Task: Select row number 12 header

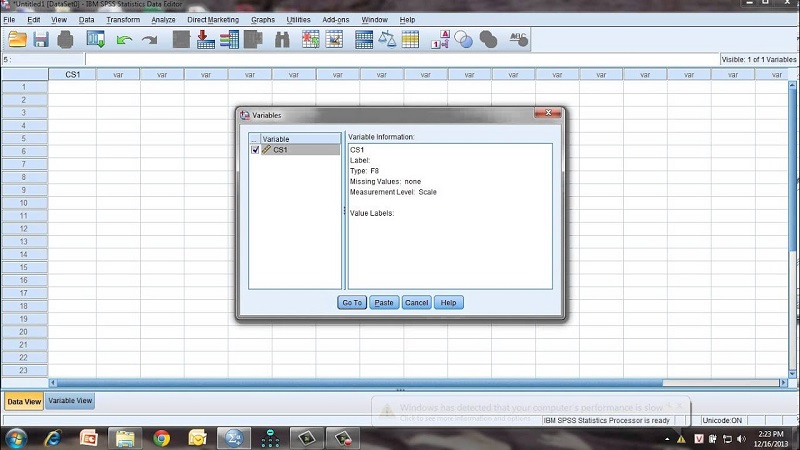Action: tap(24, 229)
